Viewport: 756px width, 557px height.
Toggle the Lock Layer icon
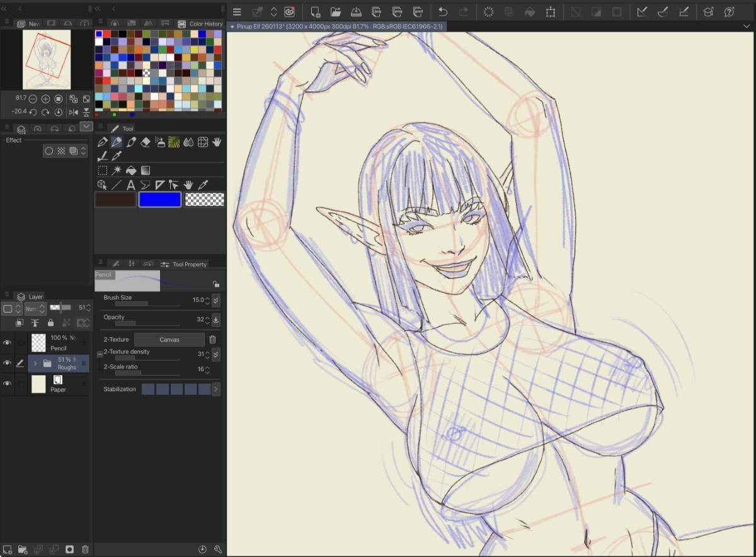pyautogui.click(x=50, y=323)
